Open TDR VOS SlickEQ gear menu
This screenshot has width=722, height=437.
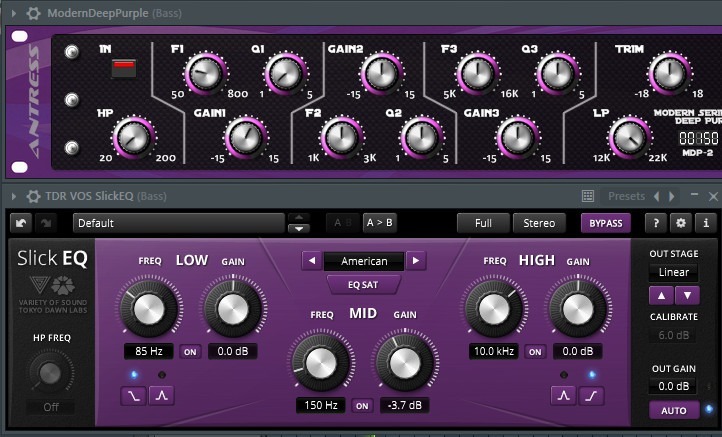point(33,196)
